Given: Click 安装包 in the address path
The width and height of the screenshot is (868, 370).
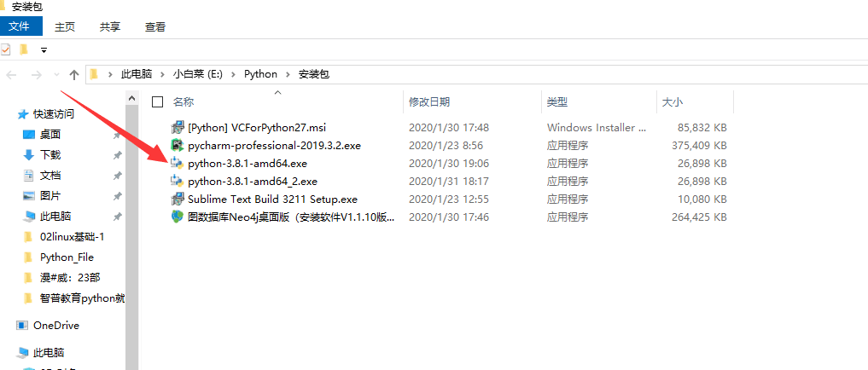Looking at the screenshot, I should coord(314,74).
